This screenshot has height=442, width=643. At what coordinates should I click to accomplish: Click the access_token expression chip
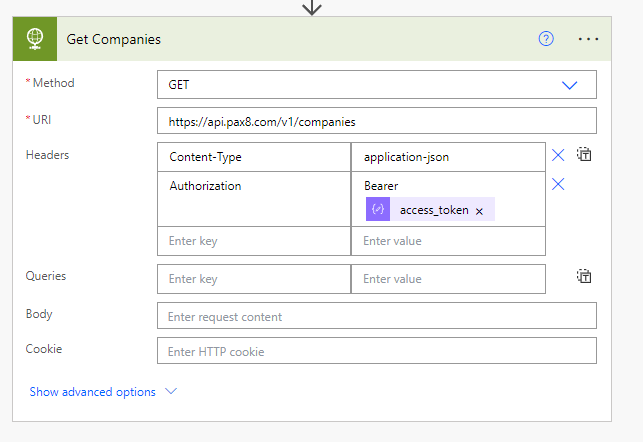[x=433, y=210]
